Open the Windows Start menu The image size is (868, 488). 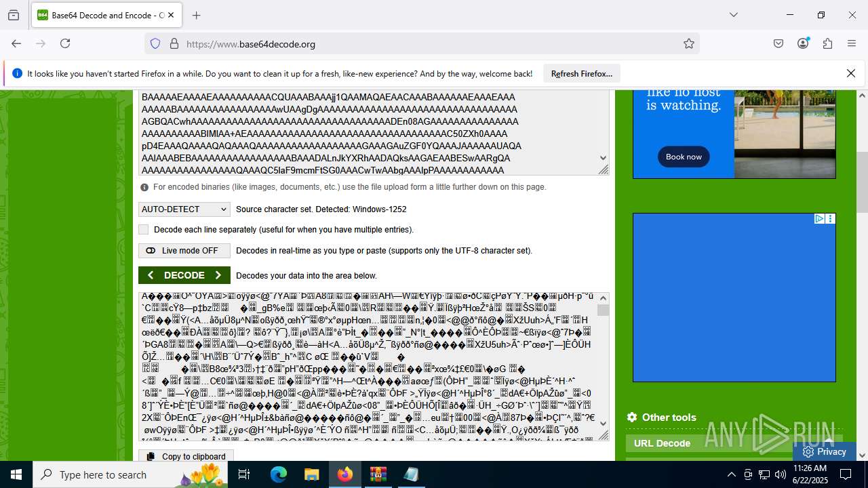[16, 474]
